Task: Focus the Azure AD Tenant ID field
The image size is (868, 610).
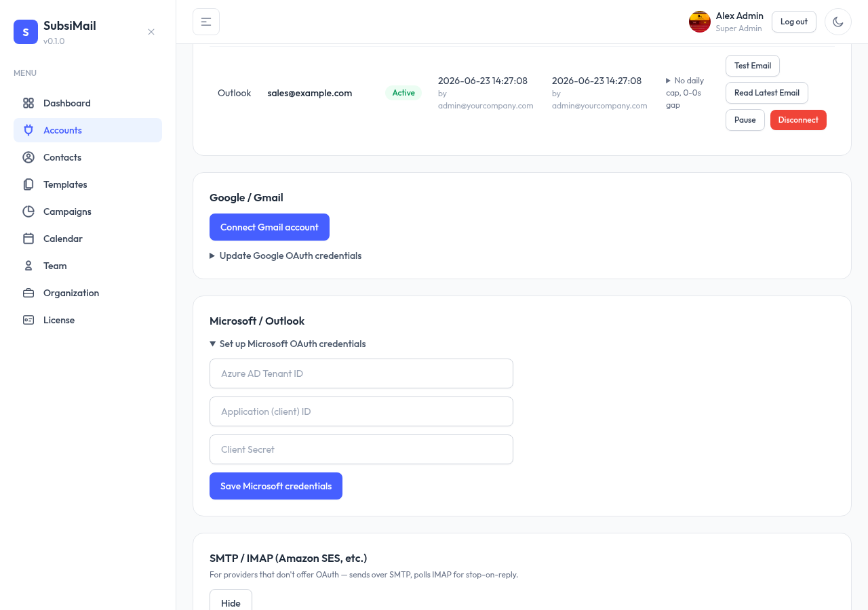Action: (361, 373)
